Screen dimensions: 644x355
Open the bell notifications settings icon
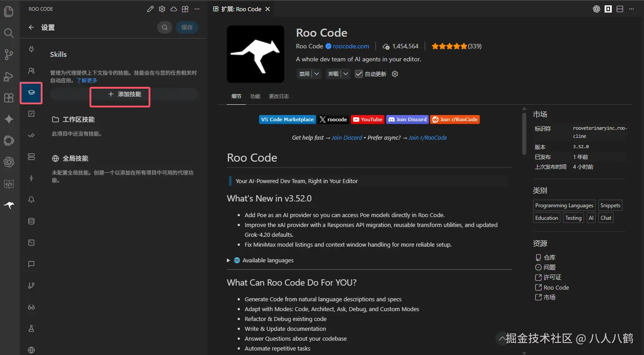(31, 200)
